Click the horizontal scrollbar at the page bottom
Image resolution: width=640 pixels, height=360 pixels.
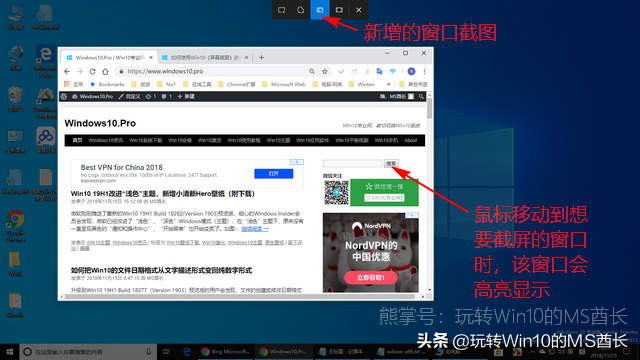tap(241, 297)
